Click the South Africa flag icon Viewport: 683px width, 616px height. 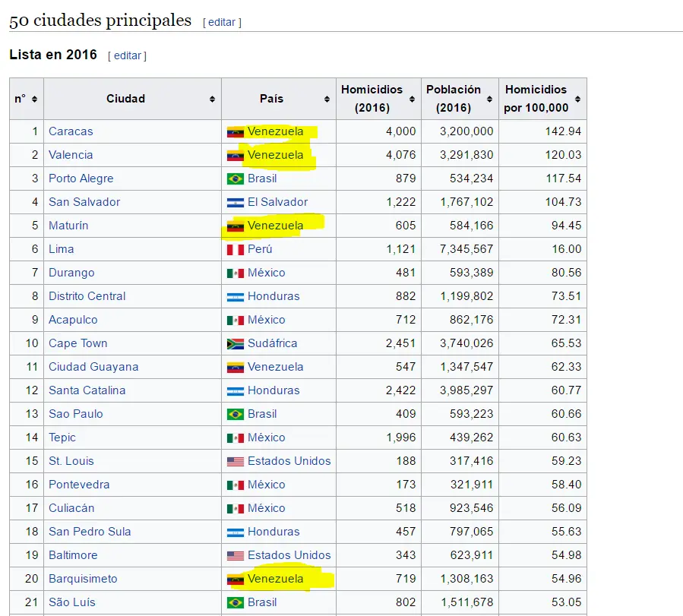point(235,344)
